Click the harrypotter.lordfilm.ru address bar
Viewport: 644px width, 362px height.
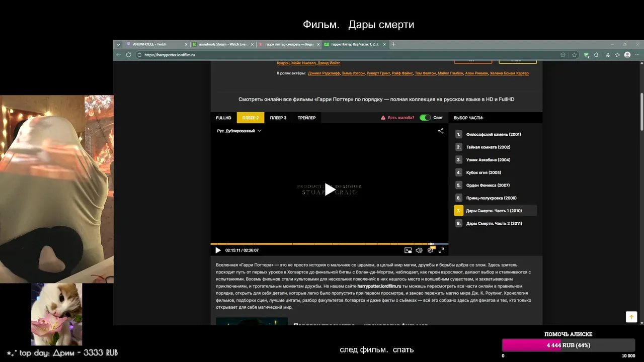coord(347,55)
